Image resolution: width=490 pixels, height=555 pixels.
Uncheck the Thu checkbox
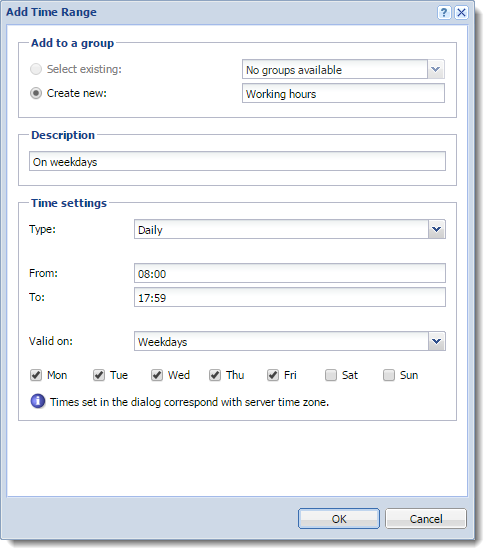tap(215, 375)
